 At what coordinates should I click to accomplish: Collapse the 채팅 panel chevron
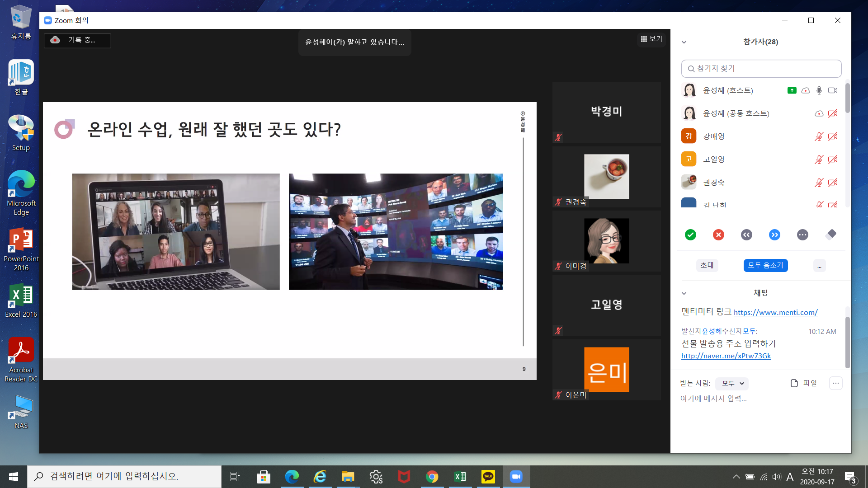click(x=684, y=293)
